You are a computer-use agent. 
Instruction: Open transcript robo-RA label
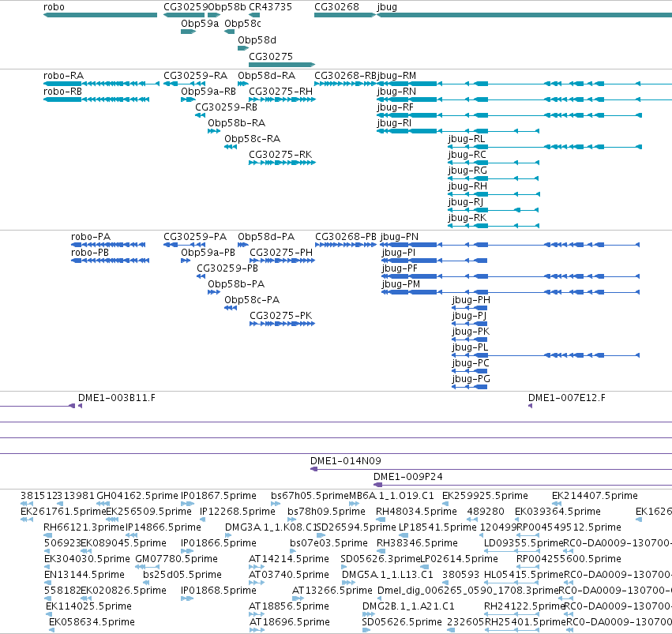63,76
